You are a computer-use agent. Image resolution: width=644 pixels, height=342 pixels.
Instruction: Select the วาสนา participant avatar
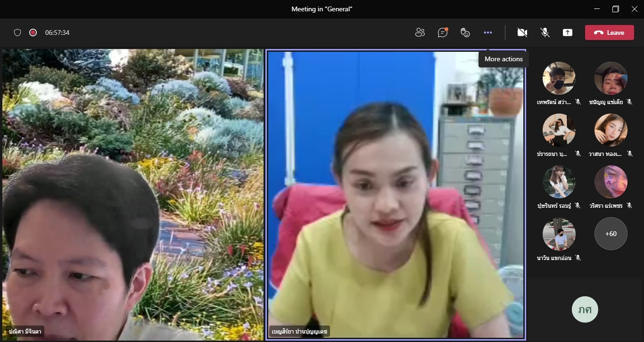611,130
